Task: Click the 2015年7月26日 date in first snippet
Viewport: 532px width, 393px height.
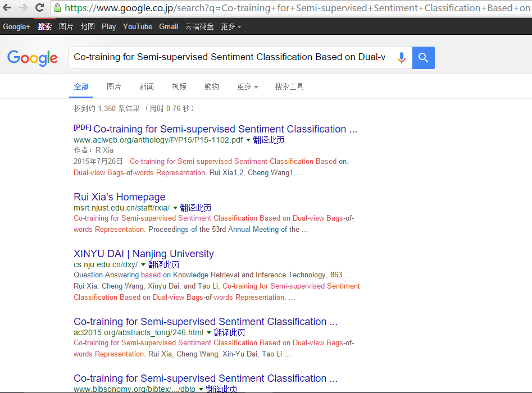Action: (x=98, y=161)
